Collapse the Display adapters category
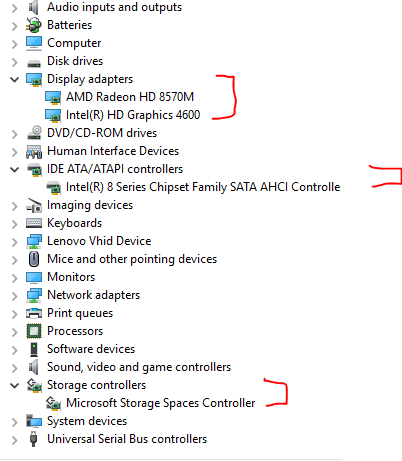Viewport: 402px width, 461px height. (x=14, y=79)
